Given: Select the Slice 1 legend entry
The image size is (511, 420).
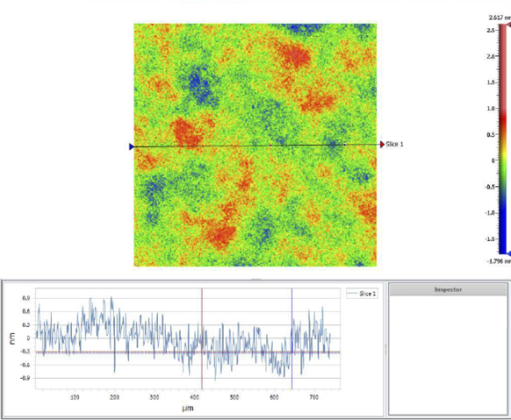Looking at the screenshot, I should 362,294.
